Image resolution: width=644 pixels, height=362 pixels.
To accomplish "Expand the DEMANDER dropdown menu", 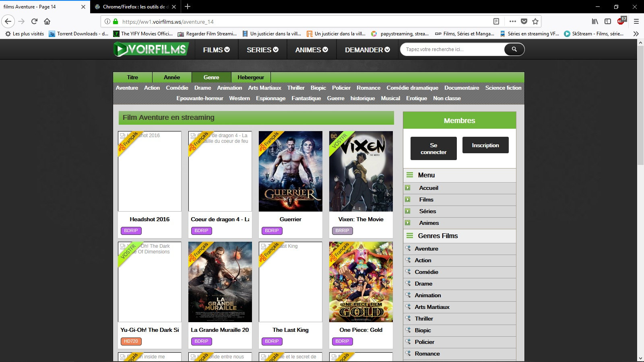I will 367,50.
